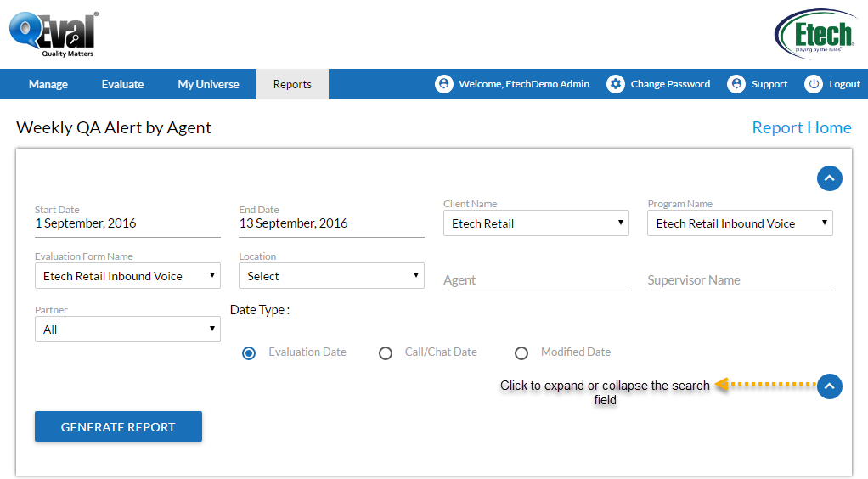Open the Client Name dropdown
The height and width of the screenshot is (479, 868).
pyautogui.click(x=536, y=223)
